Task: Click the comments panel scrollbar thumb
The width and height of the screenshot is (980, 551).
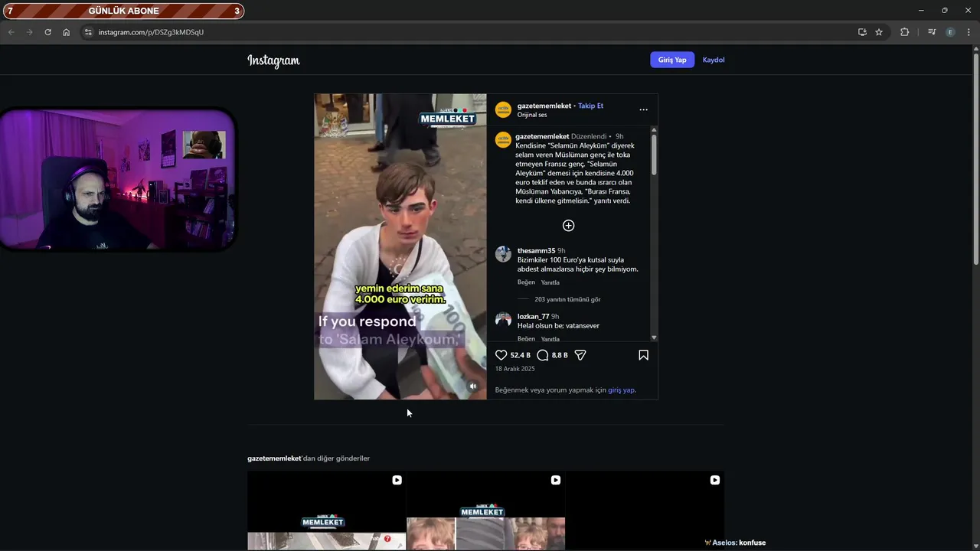Action: click(x=654, y=155)
